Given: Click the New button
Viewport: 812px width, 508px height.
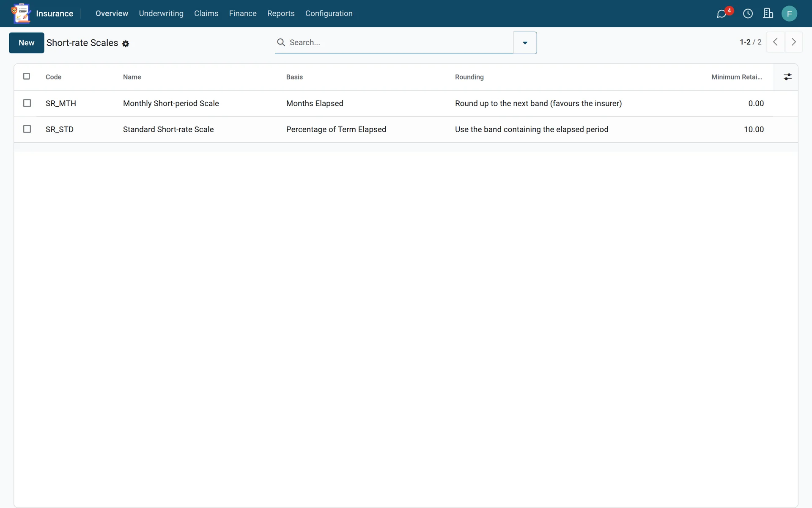Looking at the screenshot, I should click(x=26, y=43).
